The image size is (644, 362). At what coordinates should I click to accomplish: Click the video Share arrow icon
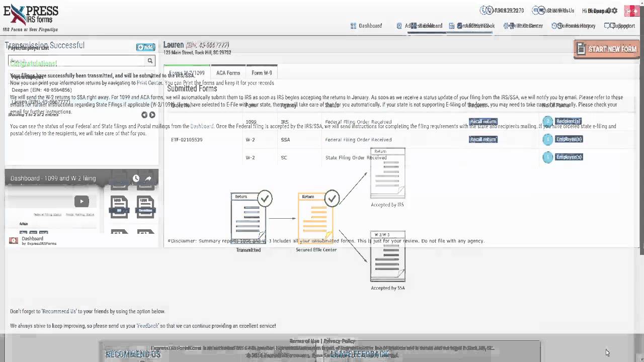pyautogui.click(x=148, y=178)
